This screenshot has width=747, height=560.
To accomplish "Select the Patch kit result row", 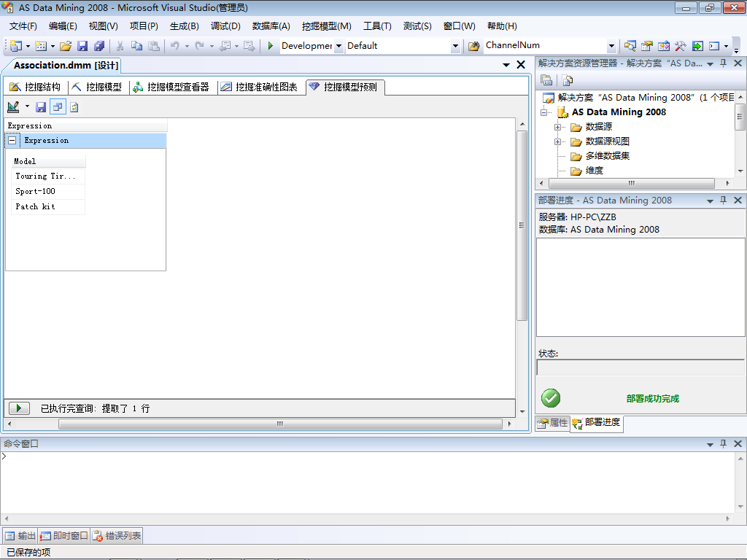I will point(47,206).
